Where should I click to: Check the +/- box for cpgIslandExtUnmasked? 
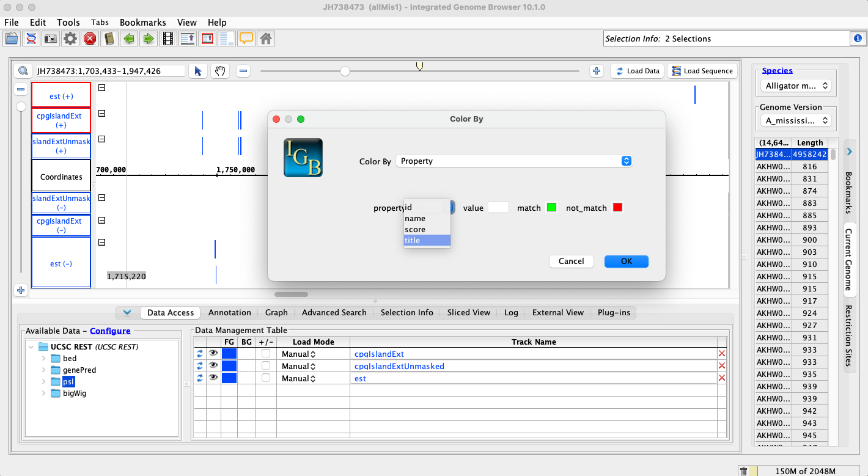tap(266, 366)
